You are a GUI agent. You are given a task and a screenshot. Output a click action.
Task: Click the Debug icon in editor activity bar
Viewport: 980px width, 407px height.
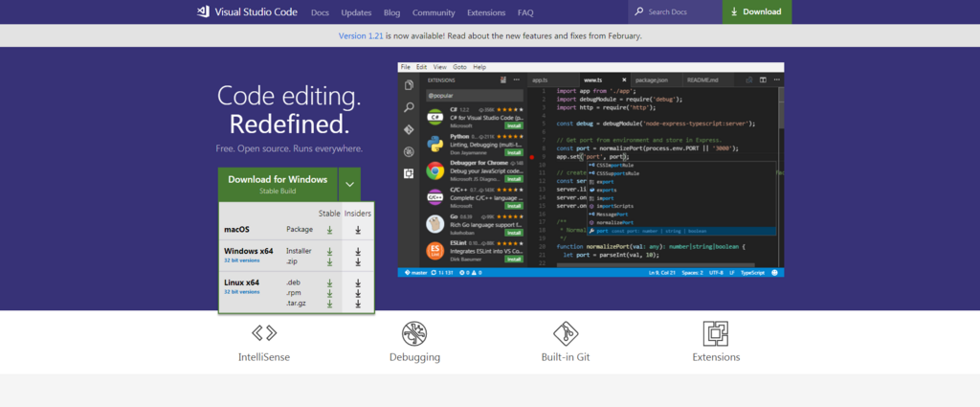409,151
